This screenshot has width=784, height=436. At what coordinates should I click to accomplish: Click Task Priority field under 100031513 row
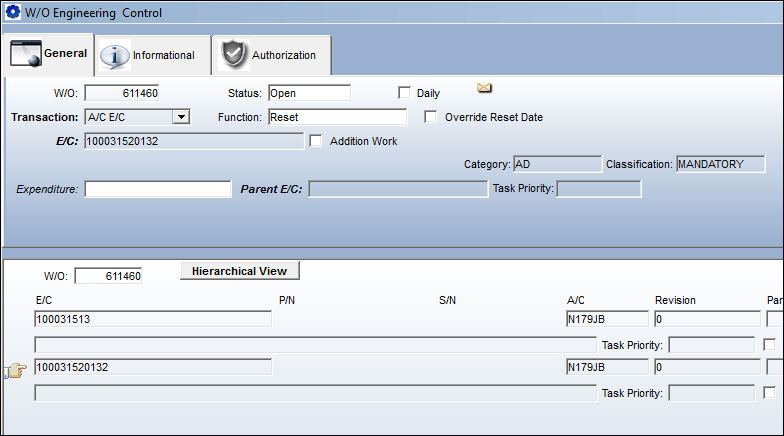tap(712, 344)
